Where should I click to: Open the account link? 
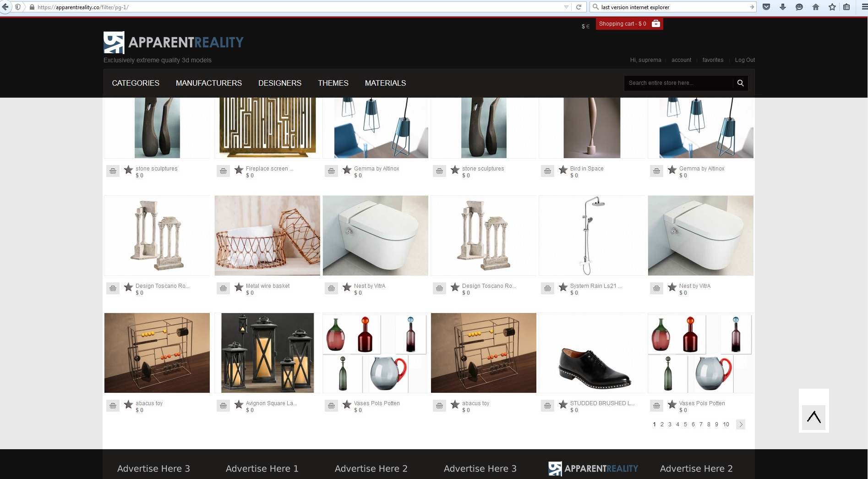[x=681, y=60]
